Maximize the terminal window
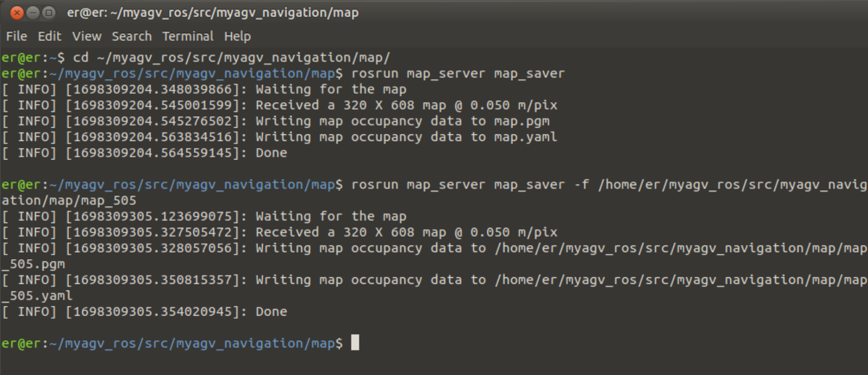This screenshot has height=375, width=868. (x=48, y=13)
